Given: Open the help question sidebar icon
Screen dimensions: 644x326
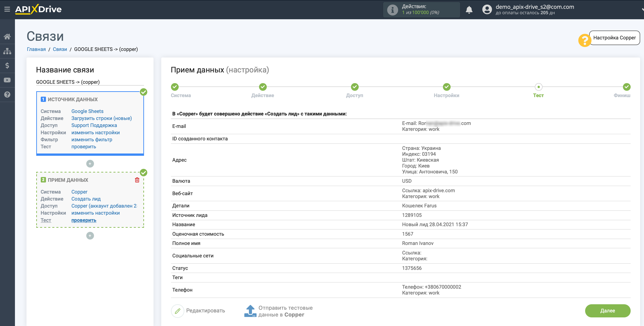Looking at the screenshot, I should 7,94.
